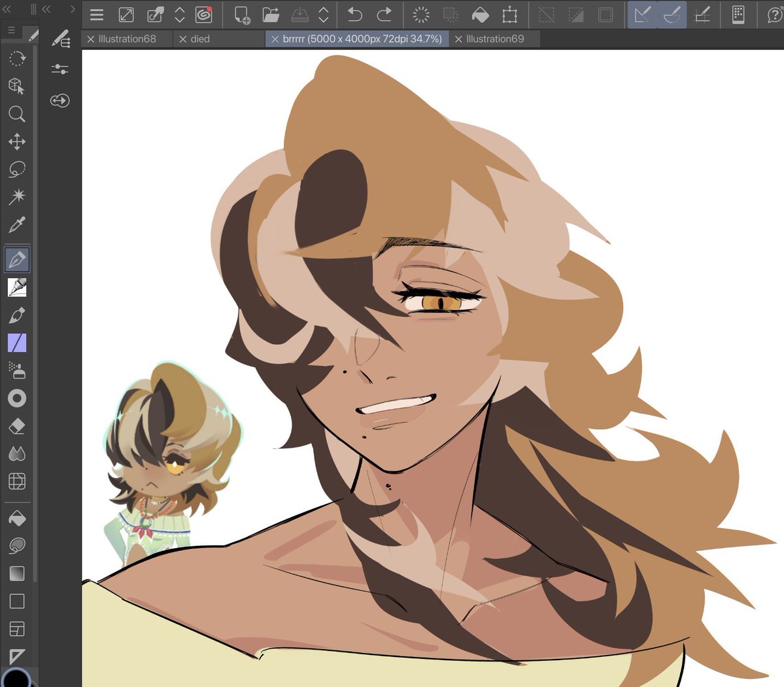Viewport: 784px width, 687px height.
Task: Close the died tab
Action: pyautogui.click(x=182, y=39)
